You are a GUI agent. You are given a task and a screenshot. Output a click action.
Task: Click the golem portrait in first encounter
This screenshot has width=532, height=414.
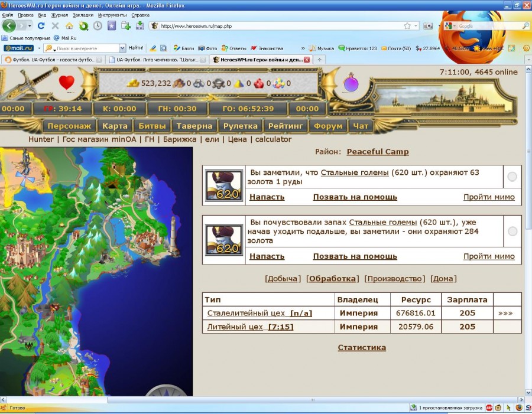(x=225, y=186)
